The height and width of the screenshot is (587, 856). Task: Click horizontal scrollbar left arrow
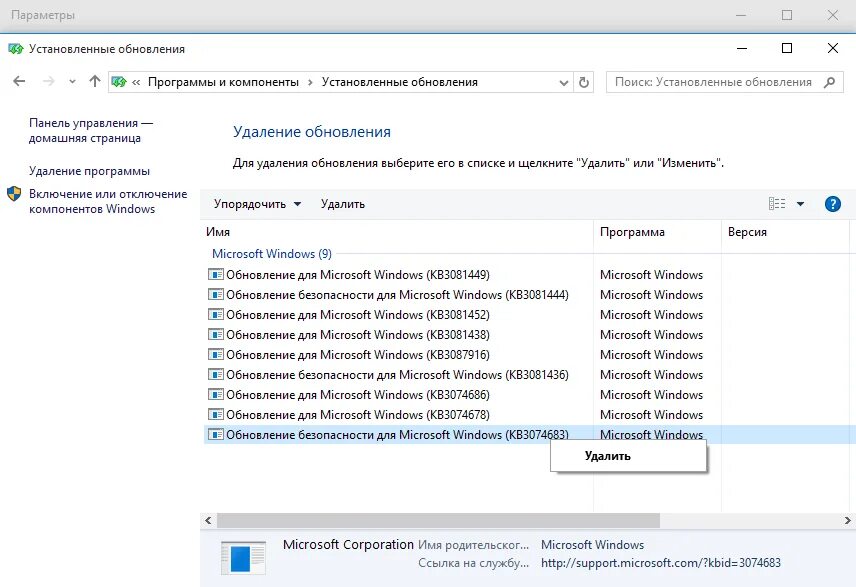[208, 520]
